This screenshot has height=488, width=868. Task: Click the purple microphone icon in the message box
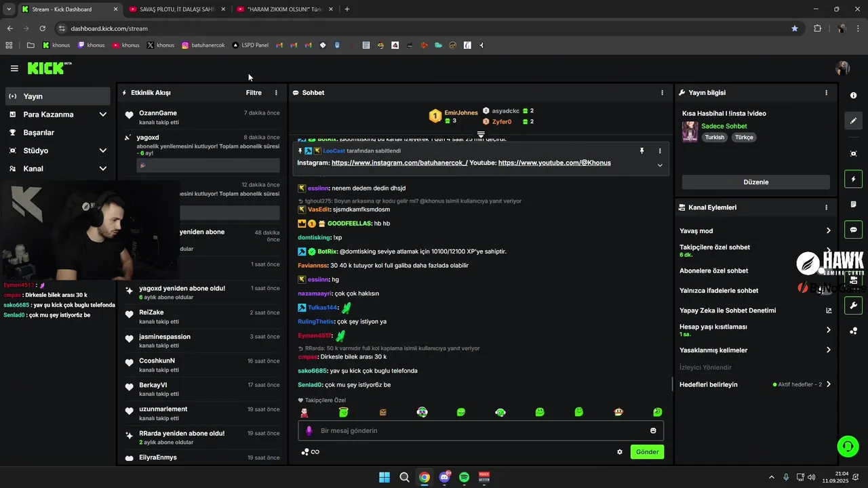tap(309, 430)
